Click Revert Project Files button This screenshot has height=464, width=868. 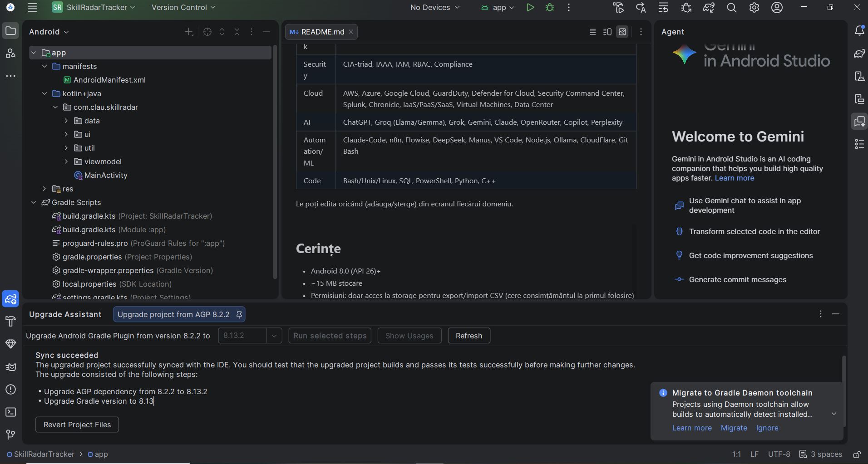click(77, 425)
